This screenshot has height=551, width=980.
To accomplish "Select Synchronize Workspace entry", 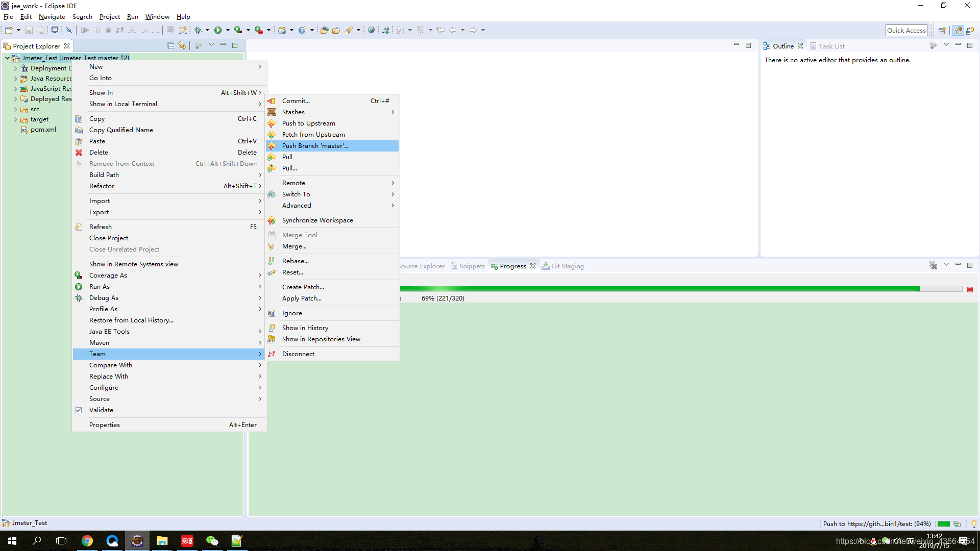I will tap(332, 220).
